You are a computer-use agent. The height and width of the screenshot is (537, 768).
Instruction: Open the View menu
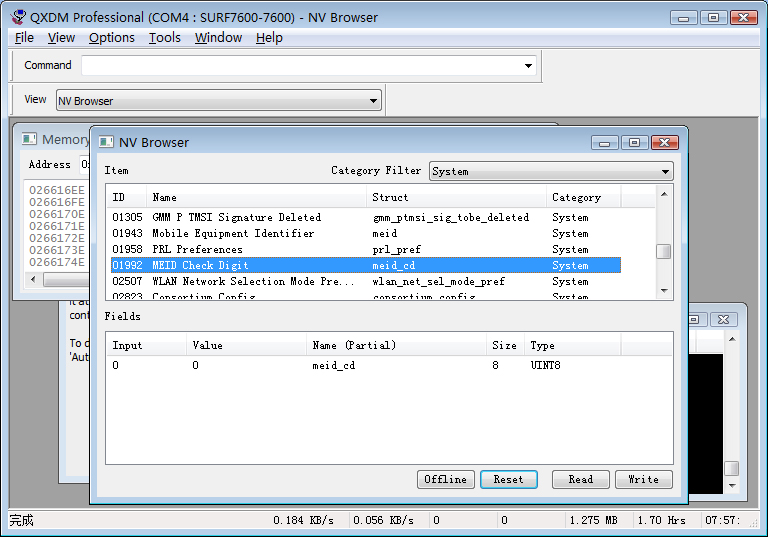tap(61, 38)
